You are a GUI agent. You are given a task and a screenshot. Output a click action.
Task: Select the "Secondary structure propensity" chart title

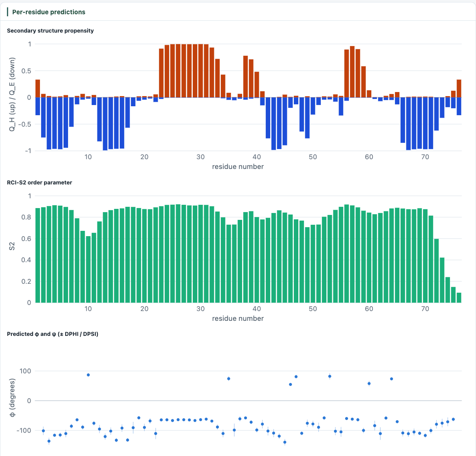(51, 31)
